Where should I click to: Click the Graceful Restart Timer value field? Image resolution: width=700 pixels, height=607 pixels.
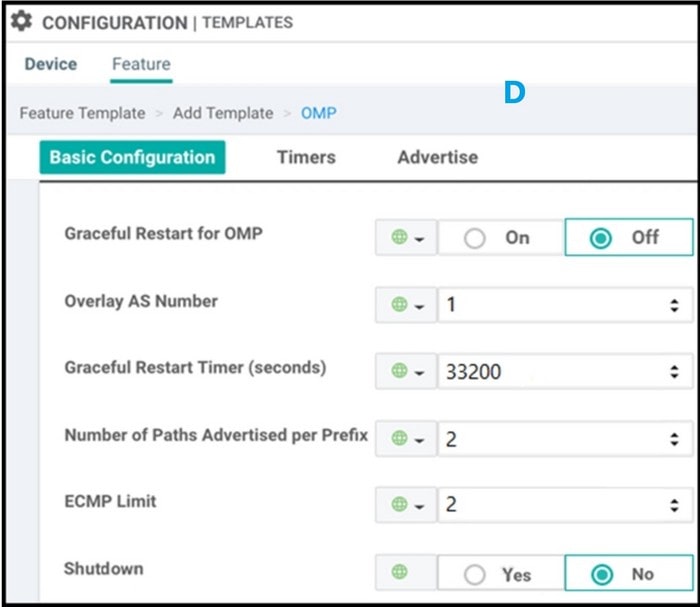tap(550, 372)
